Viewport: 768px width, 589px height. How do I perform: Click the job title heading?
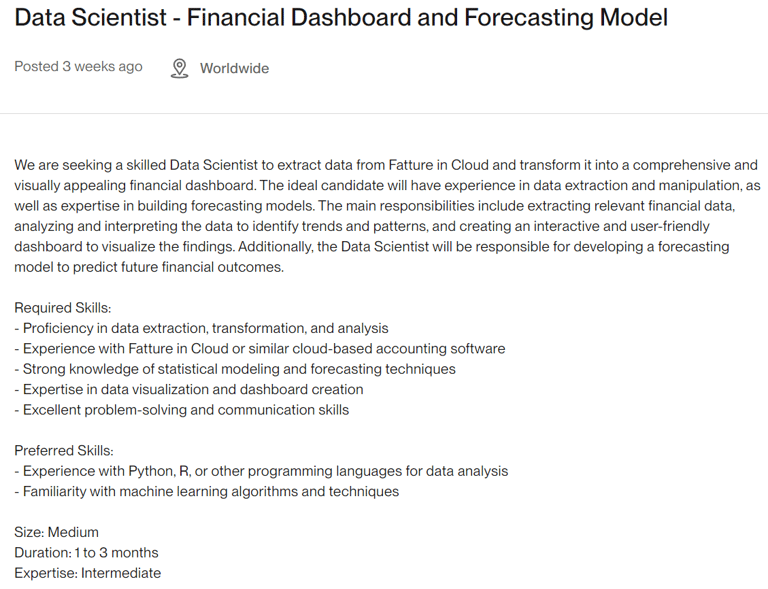[341, 17]
